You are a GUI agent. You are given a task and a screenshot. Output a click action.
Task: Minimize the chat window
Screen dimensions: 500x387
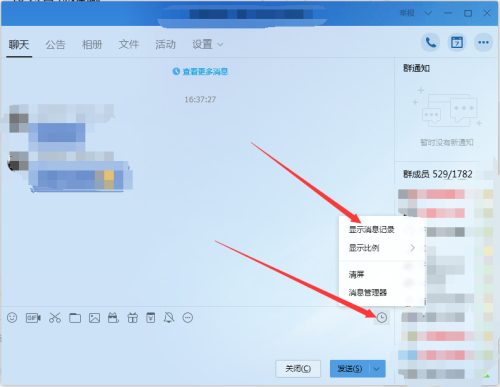(448, 13)
